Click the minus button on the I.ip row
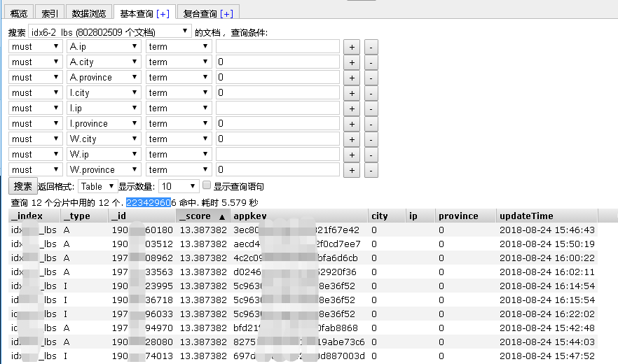The height and width of the screenshot is (364, 618). pos(371,108)
